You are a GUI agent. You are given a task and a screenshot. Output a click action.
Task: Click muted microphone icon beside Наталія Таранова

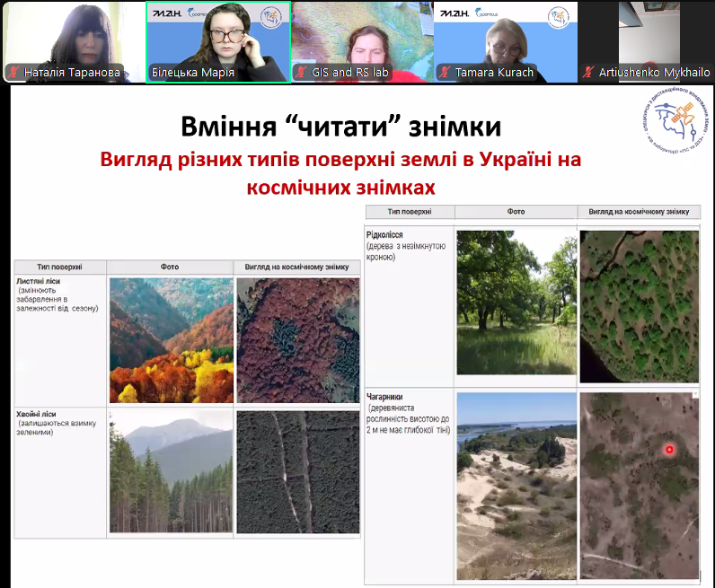coord(13,72)
